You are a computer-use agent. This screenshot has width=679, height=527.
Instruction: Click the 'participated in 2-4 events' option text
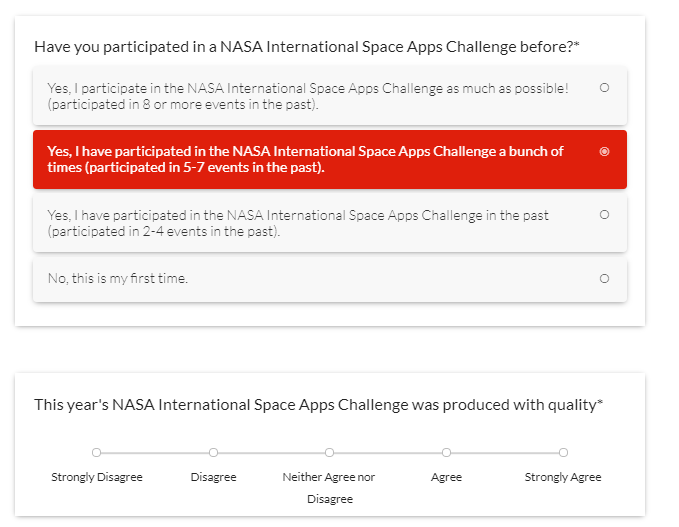(x=297, y=223)
